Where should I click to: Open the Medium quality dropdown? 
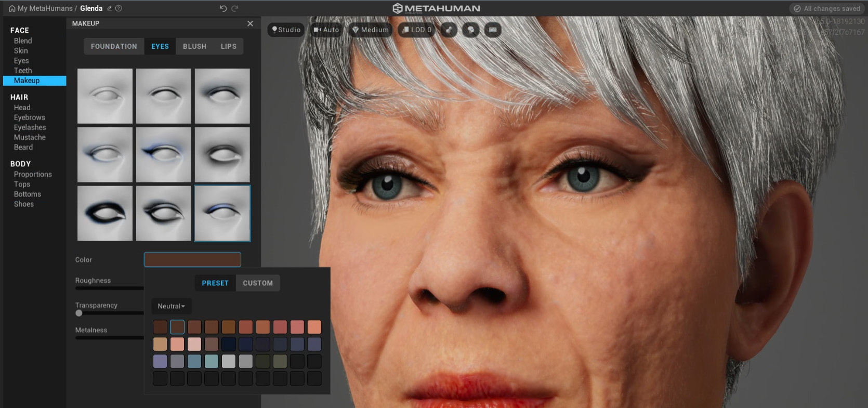click(x=371, y=30)
